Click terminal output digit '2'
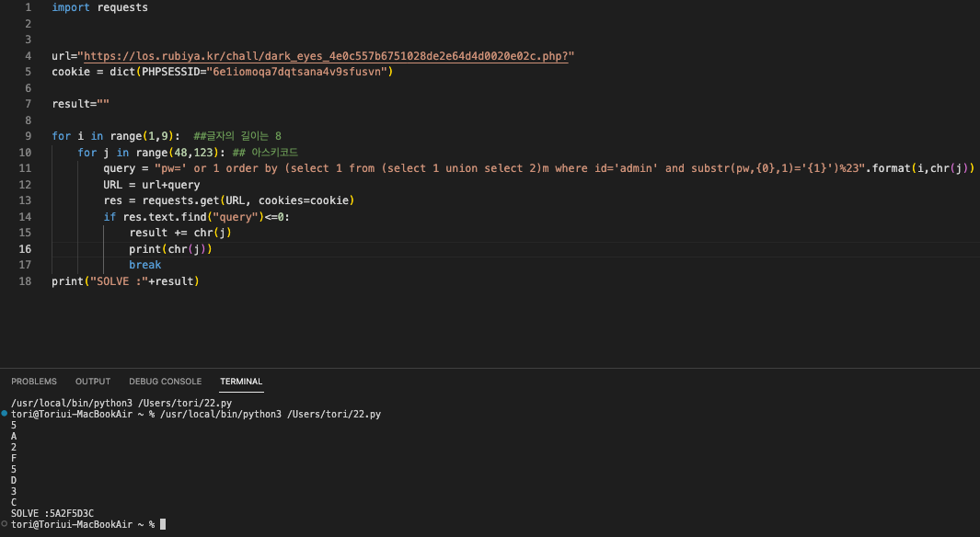Viewport: 980px width, 537px height. (x=14, y=447)
